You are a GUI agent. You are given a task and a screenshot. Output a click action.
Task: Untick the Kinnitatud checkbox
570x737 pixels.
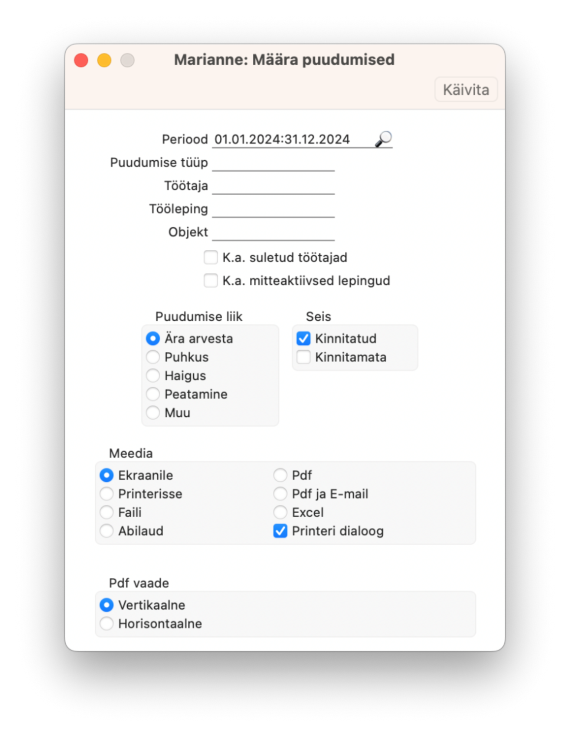coord(304,338)
